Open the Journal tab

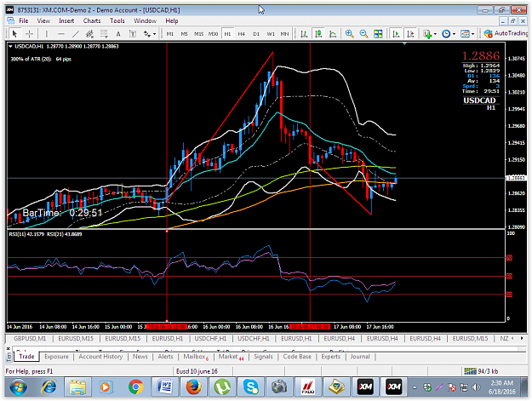pyautogui.click(x=360, y=357)
